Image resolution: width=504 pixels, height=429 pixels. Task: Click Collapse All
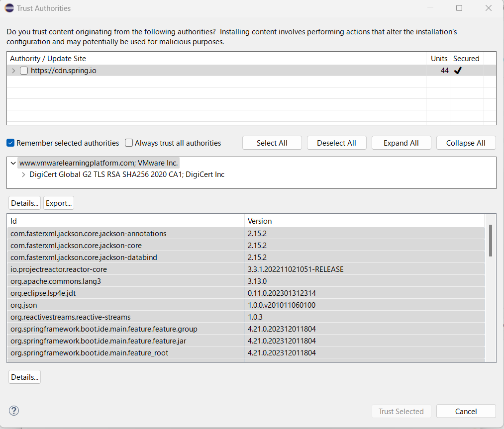[x=466, y=143]
